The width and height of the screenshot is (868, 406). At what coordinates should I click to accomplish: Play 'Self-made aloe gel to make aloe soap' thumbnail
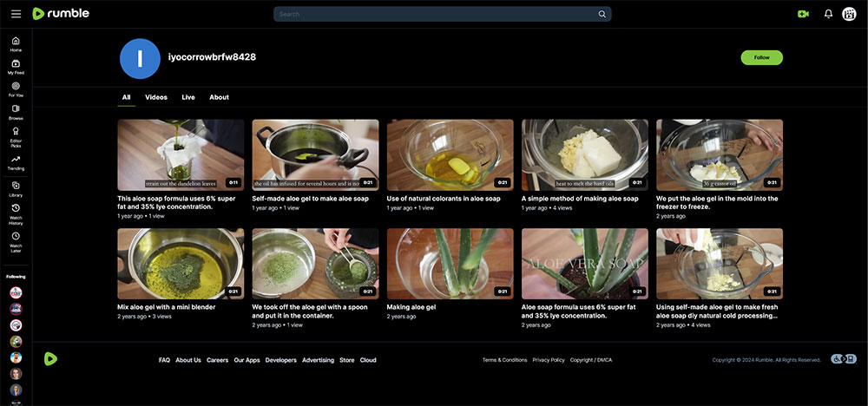pyautogui.click(x=316, y=155)
